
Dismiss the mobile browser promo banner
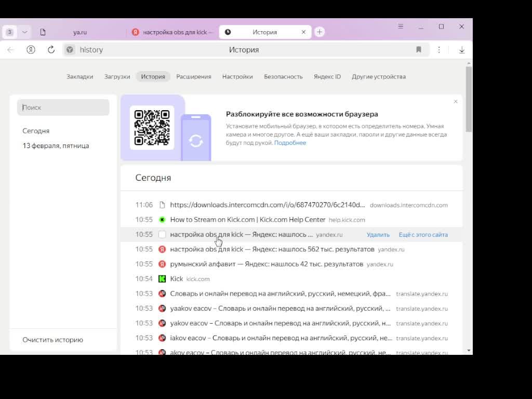(456, 102)
